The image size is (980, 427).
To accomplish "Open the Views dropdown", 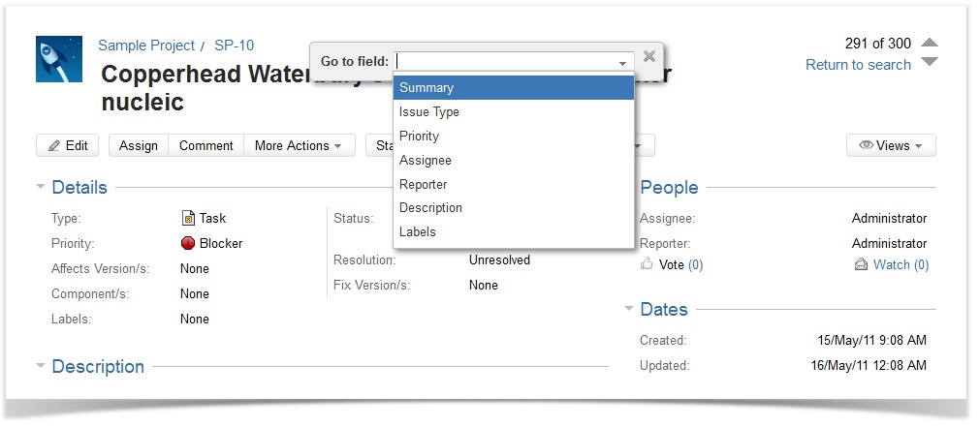I will point(891,145).
